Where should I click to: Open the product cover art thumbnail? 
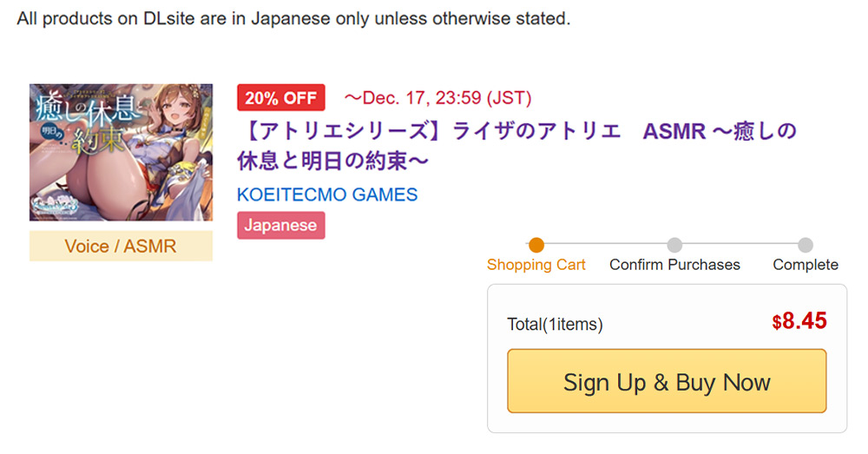pos(121,152)
